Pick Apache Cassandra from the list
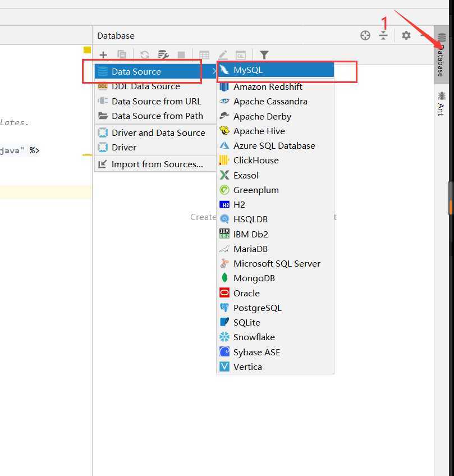 (x=275, y=102)
